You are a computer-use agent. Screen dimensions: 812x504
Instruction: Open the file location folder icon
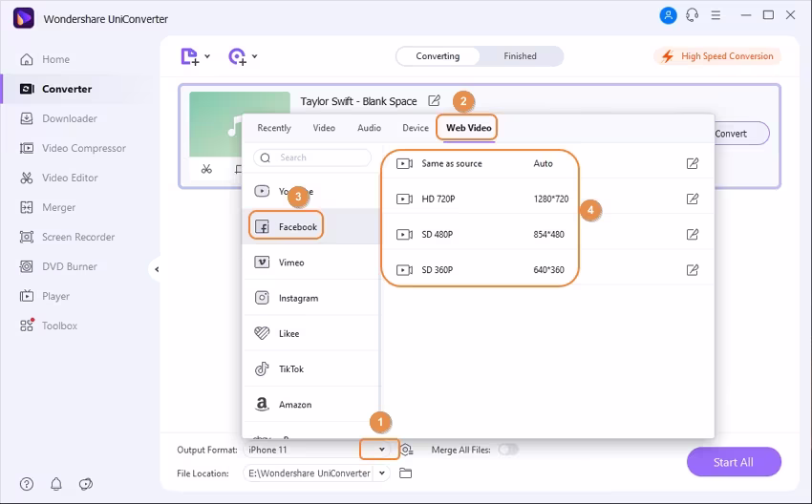[405, 472]
